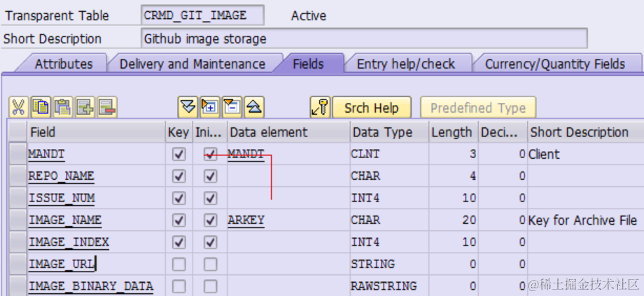This screenshot has height=296, width=644.
Task: Click the IMAGE_BINARY_DATA field name cell
Action: [x=96, y=286]
